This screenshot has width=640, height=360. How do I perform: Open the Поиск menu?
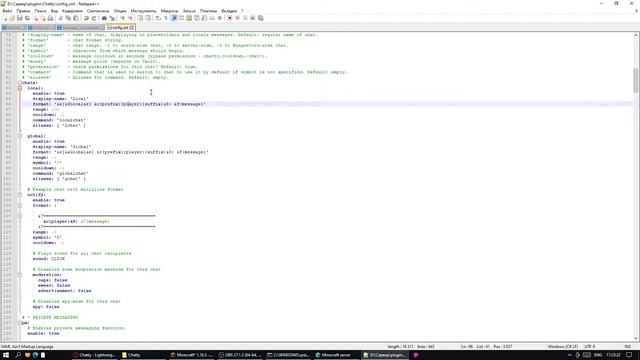[x=40, y=11]
